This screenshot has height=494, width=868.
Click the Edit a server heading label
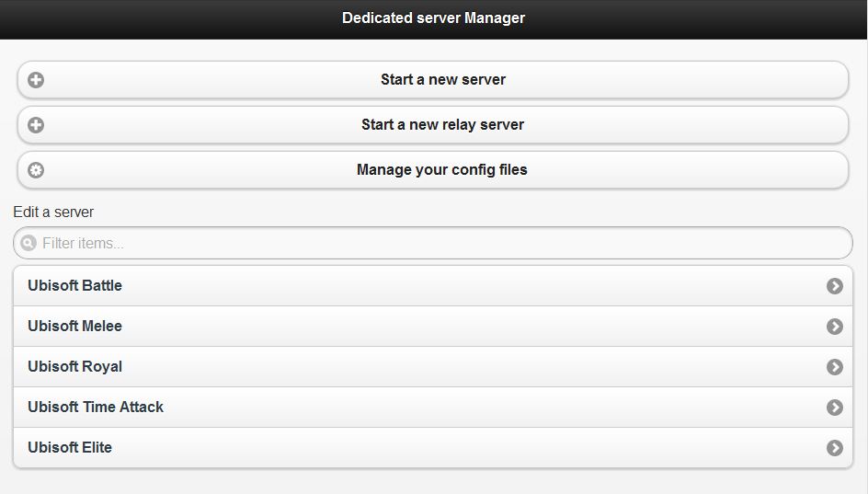point(53,212)
